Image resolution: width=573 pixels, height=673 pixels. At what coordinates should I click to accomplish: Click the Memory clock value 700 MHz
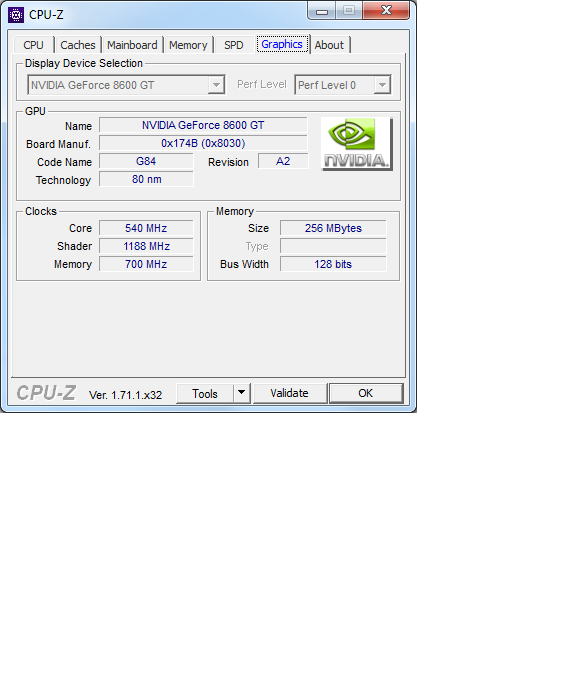coord(146,264)
